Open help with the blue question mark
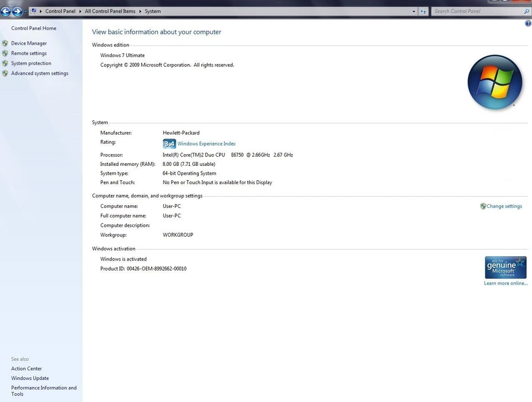532x402 pixels. 528,23
